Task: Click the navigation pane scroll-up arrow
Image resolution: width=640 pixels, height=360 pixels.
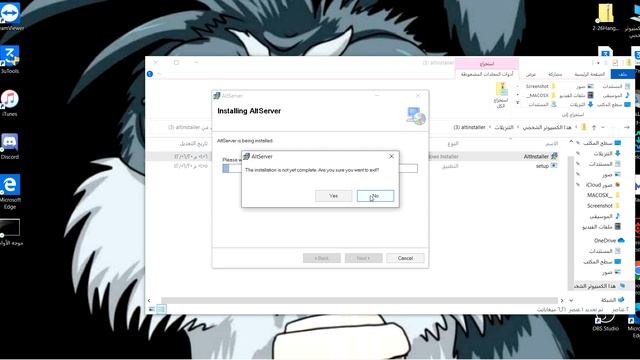Action: tap(571, 142)
